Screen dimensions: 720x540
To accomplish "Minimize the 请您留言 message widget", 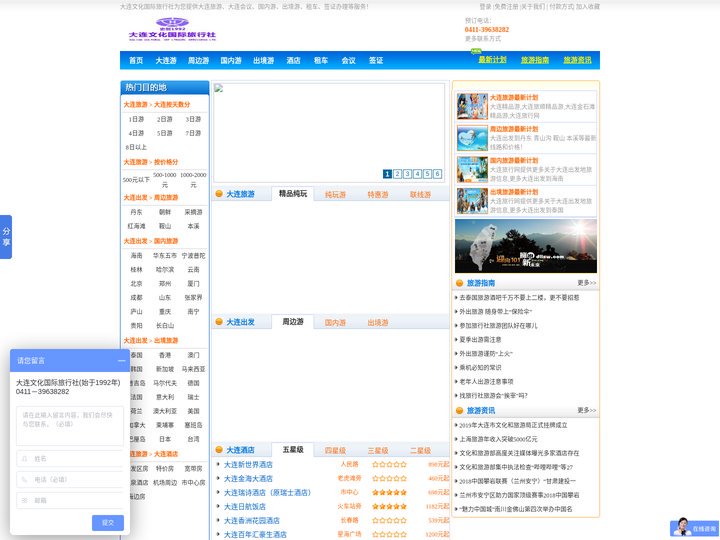I will (121, 361).
